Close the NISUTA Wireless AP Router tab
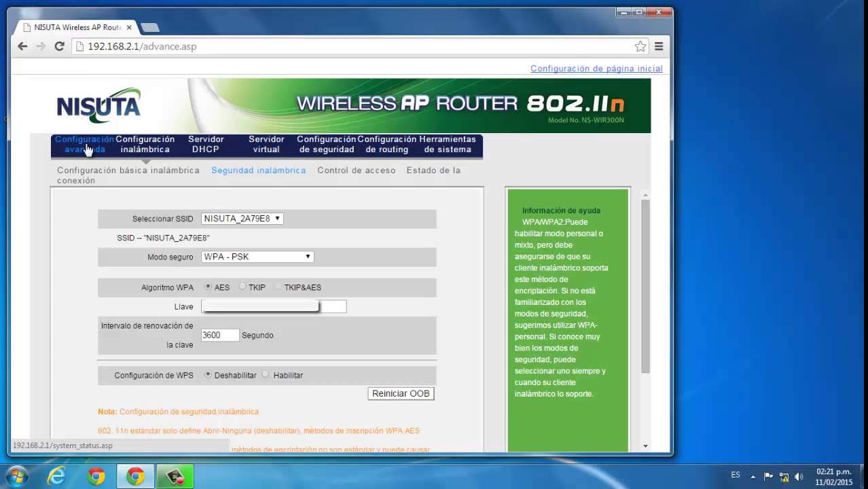This screenshot has width=868, height=489. pyautogui.click(x=129, y=28)
